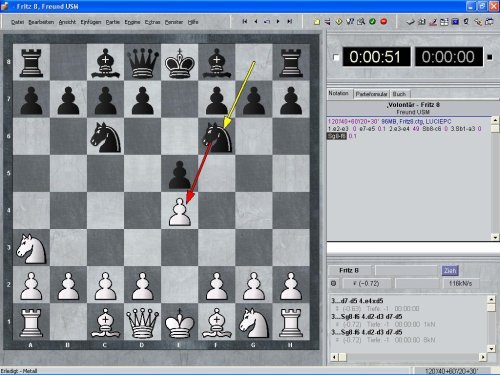Click engine pane scroll right arrow

pos(483,357)
